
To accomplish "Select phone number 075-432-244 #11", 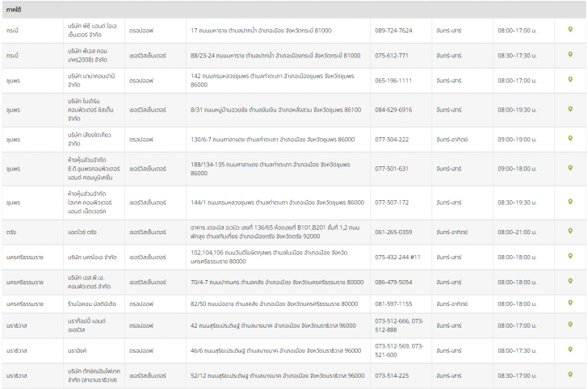I will (397, 257).
